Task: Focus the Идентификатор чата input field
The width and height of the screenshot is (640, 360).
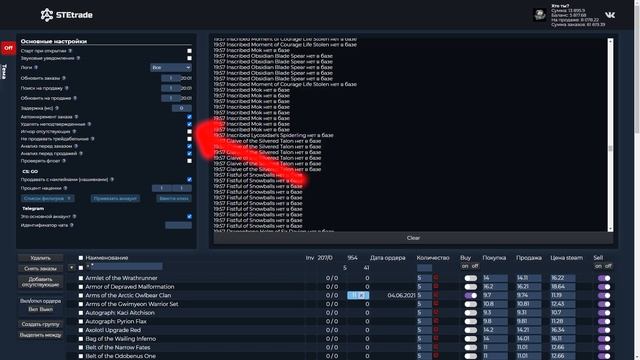Action: 178,225
